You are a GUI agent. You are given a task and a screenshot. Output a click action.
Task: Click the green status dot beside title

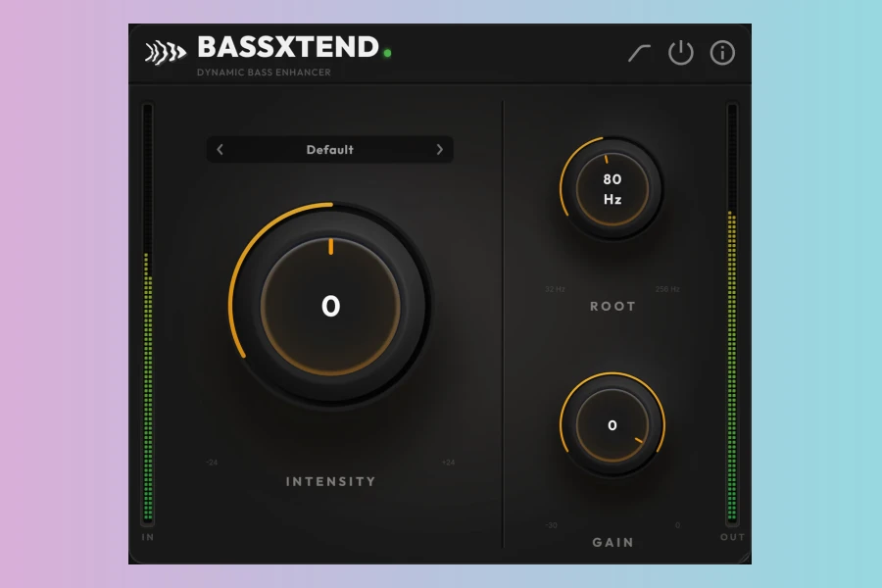click(387, 53)
